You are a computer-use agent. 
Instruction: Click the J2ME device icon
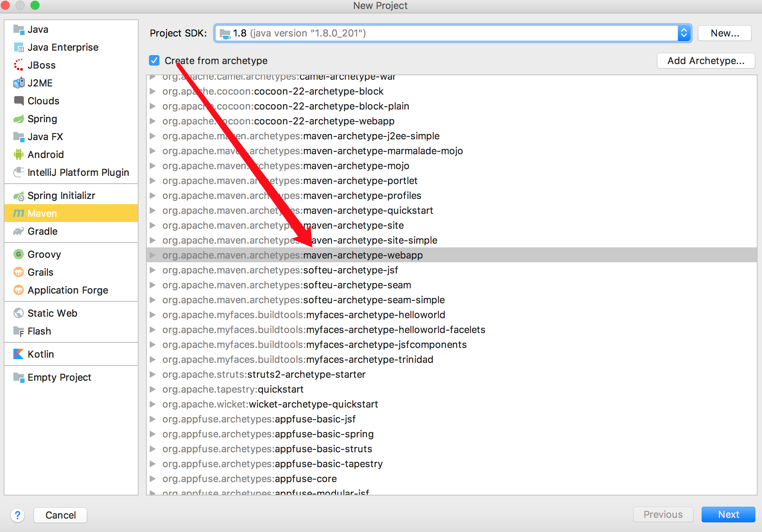pos(19,83)
